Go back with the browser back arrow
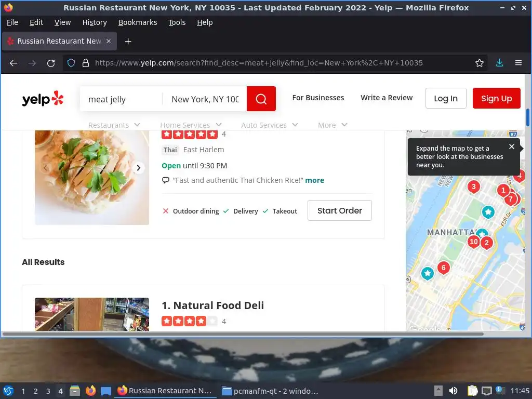 pyautogui.click(x=14, y=63)
